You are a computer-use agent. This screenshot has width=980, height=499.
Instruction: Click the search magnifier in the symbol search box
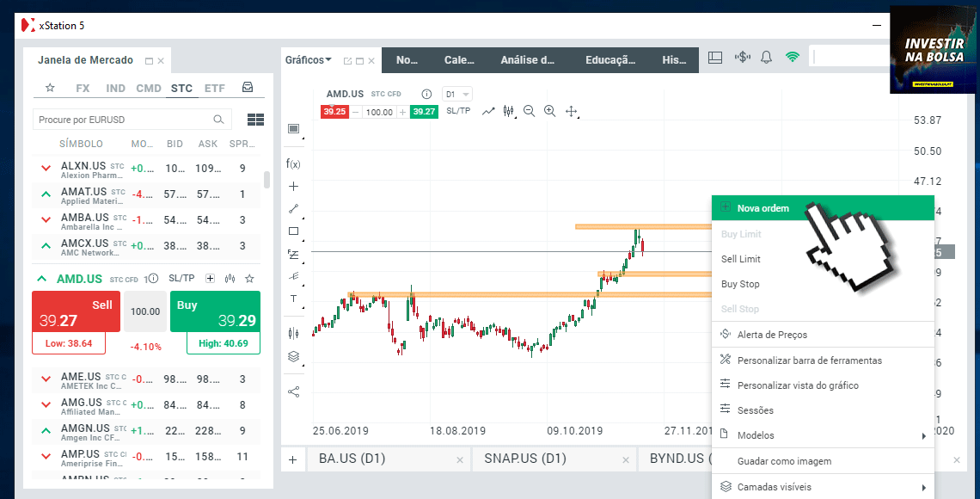218,120
